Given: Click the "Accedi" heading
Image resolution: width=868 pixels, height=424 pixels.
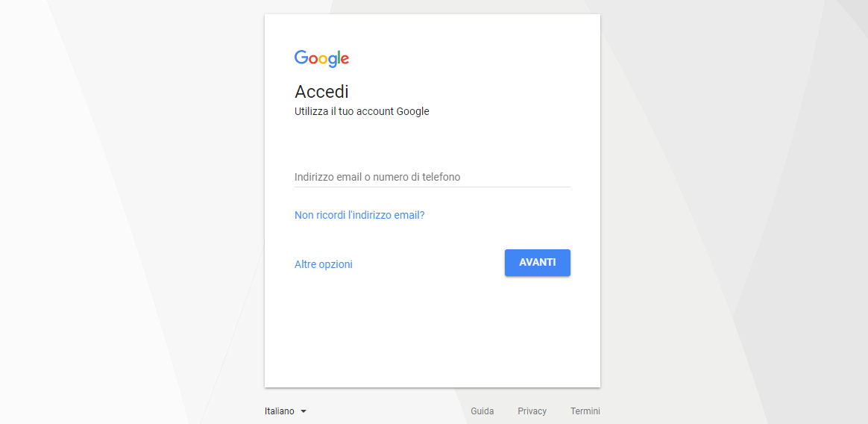Looking at the screenshot, I should click(321, 92).
